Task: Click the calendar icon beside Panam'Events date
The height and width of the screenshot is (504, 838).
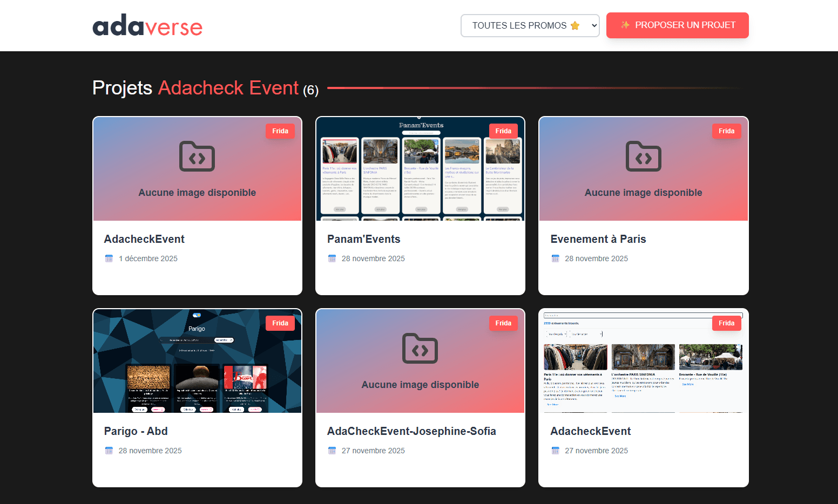Action: coord(332,258)
